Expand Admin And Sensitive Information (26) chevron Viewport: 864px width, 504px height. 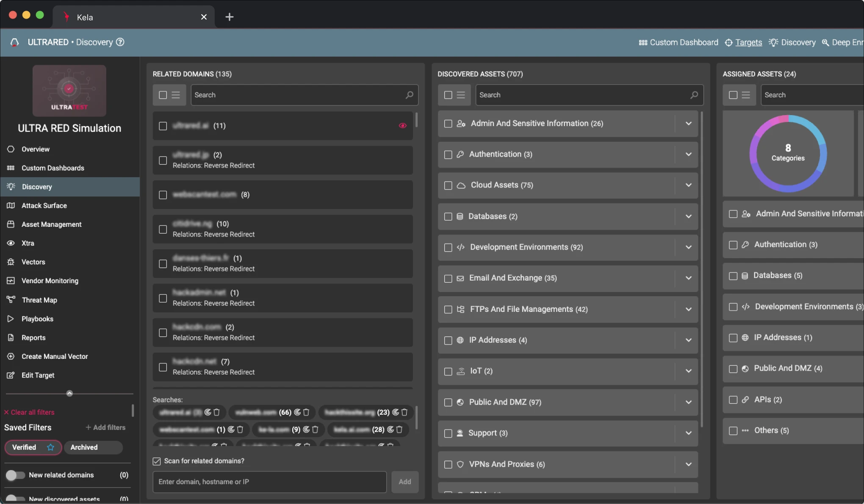[x=689, y=124]
